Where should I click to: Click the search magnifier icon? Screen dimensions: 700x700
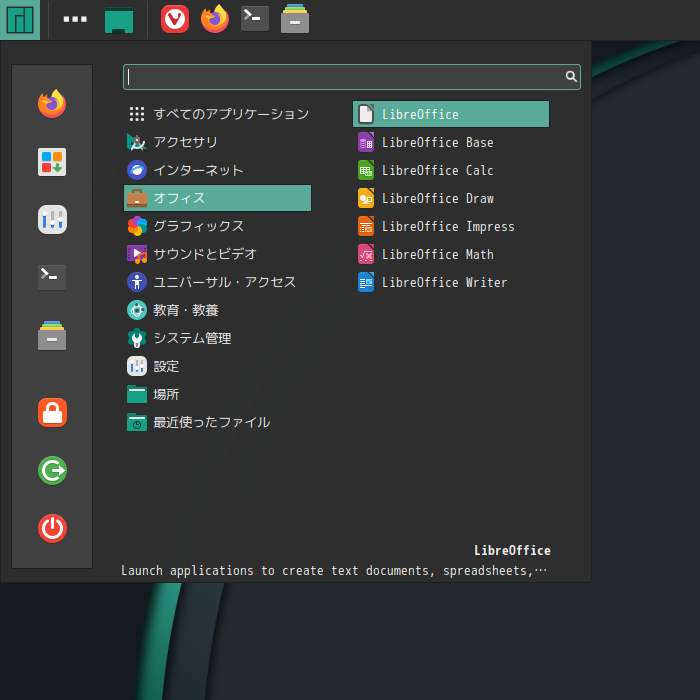point(571,77)
